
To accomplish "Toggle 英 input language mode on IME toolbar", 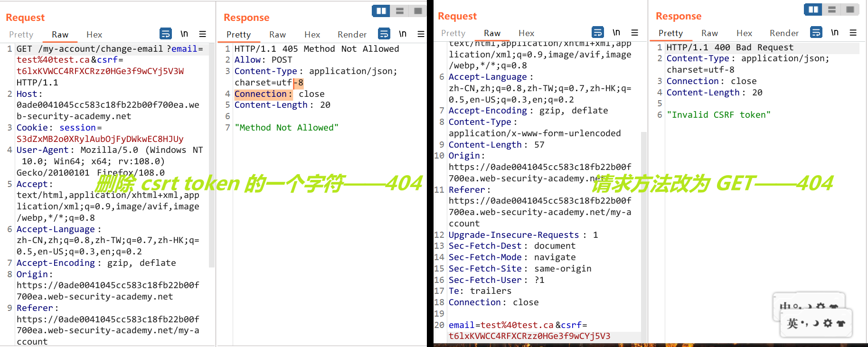I will [792, 323].
